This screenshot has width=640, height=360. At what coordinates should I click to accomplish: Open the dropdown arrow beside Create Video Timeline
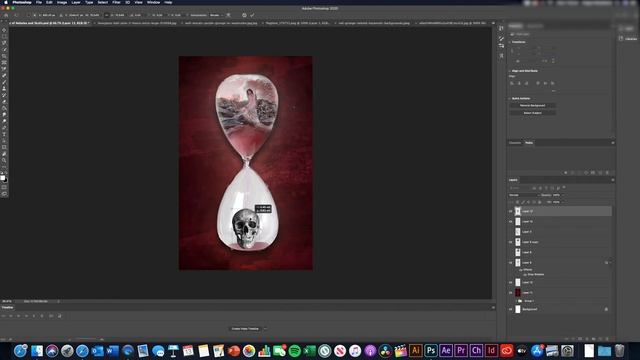265,329
